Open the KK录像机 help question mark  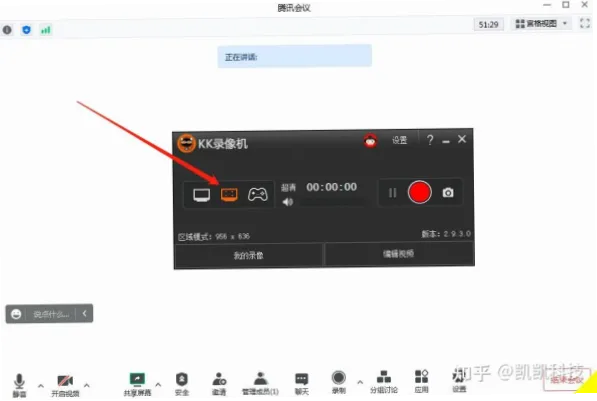(x=430, y=140)
